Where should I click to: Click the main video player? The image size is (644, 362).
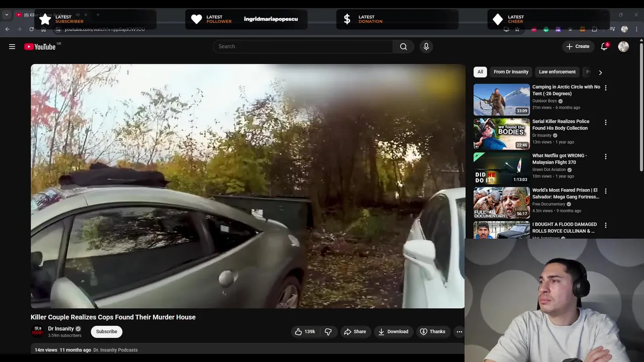pos(248,186)
